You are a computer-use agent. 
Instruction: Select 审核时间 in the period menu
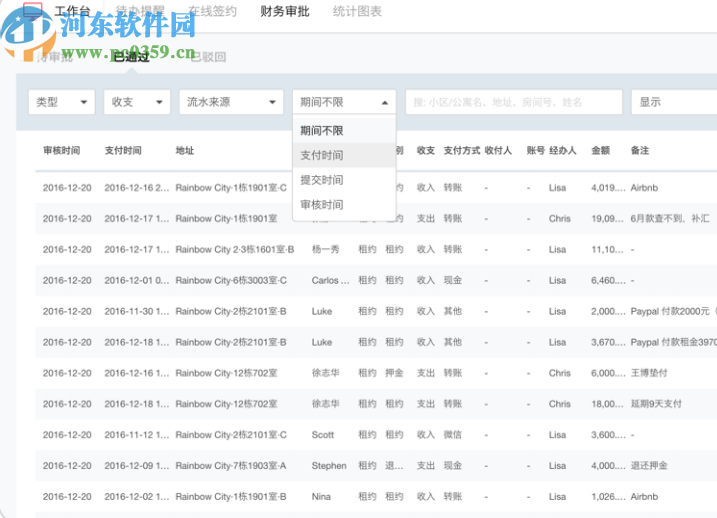point(322,205)
